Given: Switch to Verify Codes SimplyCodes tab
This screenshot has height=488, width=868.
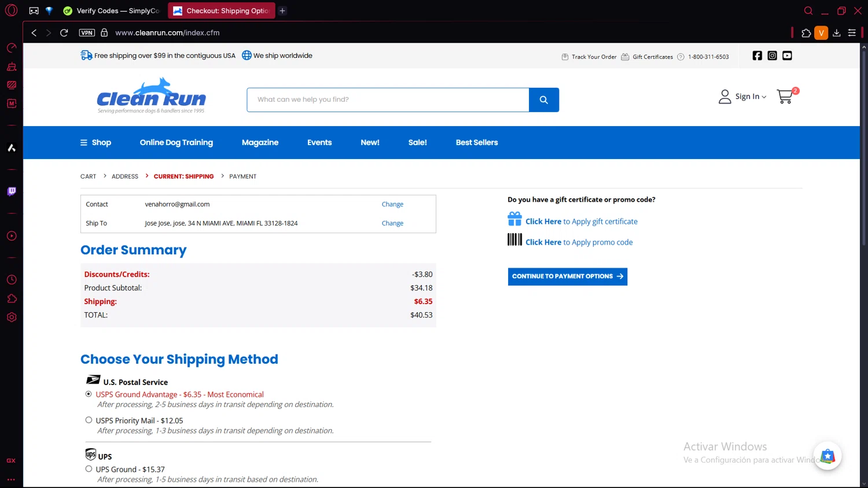Looking at the screenshot, I should tap(112, 10).
